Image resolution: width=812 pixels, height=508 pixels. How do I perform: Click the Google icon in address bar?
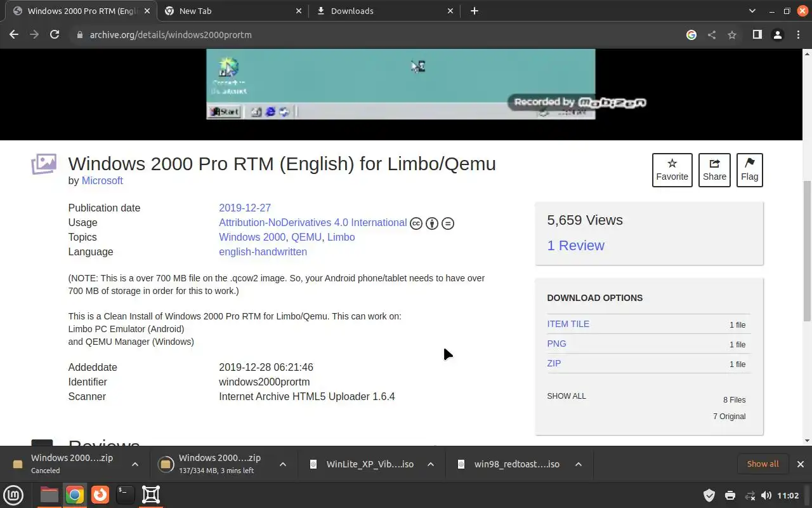[691, 35]
